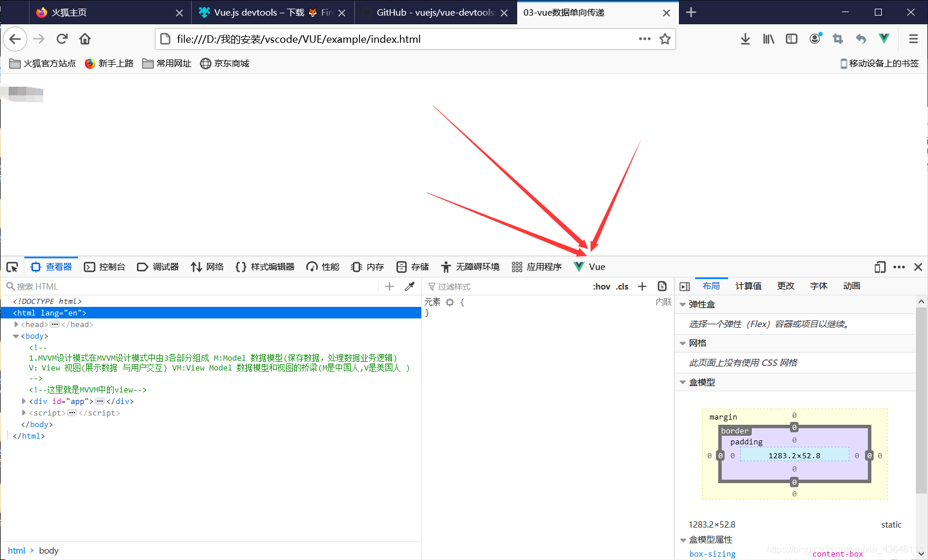Collapse the 盒模型 section
This screenshot has height=560, width=928.
pos(683,381)
